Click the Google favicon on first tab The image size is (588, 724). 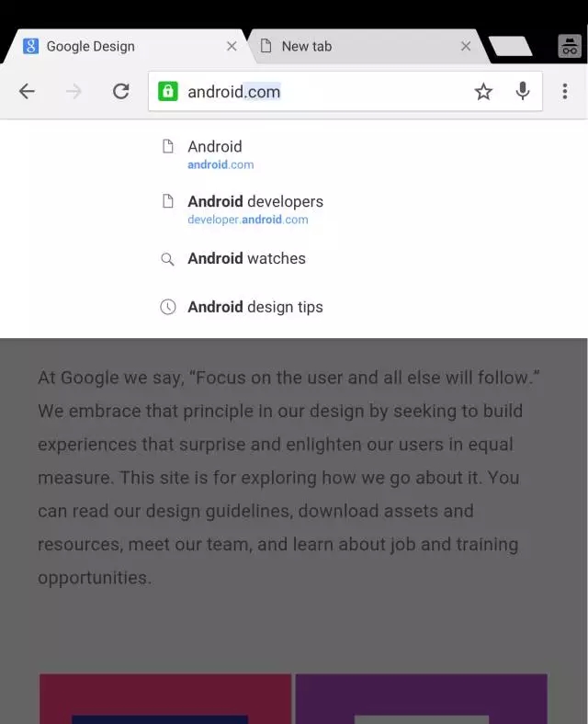[x=31, y=46]
